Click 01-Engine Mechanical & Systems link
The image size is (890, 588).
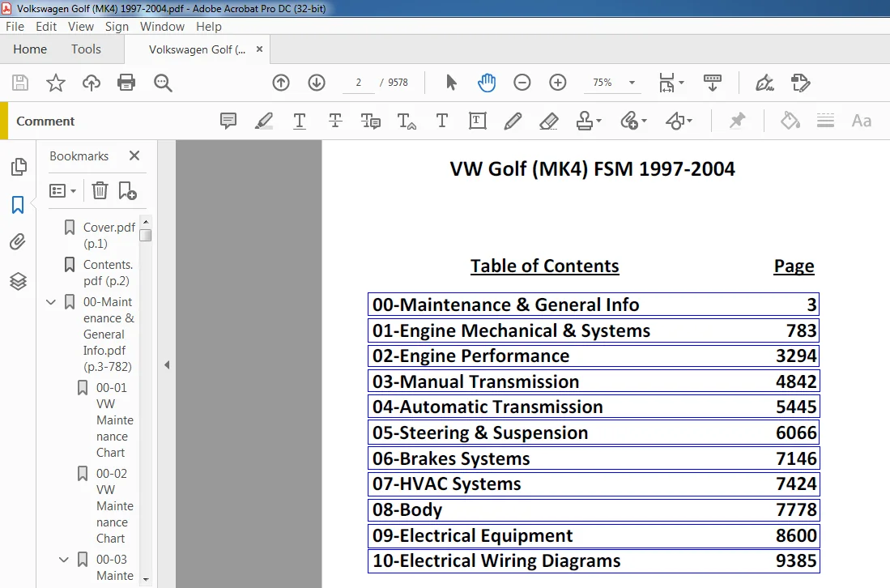pyautogui.click(x=594, y=330)
